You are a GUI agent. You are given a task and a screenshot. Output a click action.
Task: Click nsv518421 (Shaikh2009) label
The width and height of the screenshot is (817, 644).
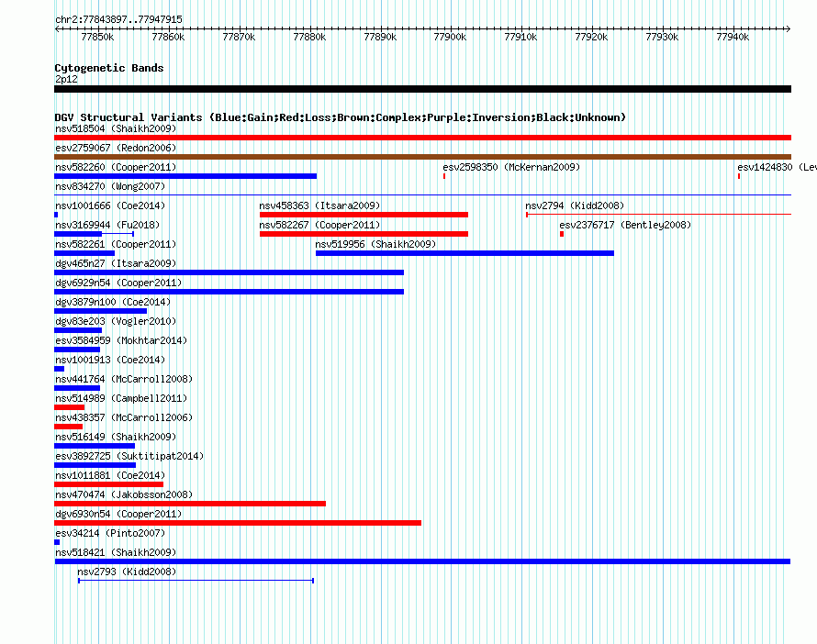point(116,552)
